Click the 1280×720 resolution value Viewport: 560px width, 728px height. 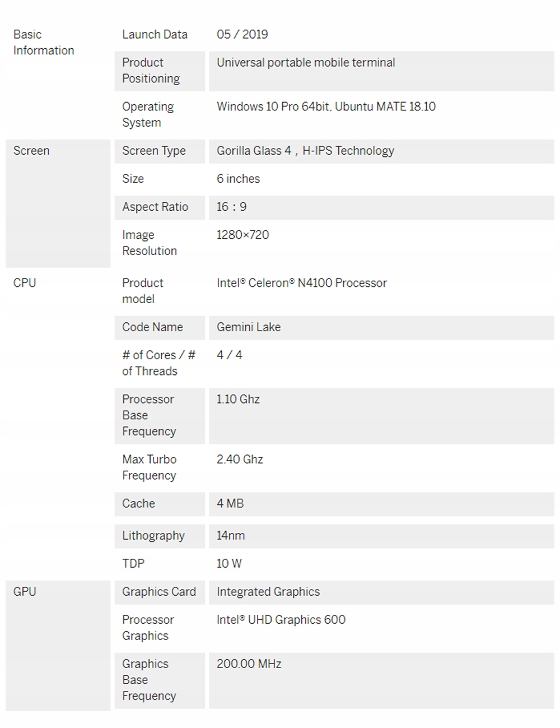[x=242, y=235]
